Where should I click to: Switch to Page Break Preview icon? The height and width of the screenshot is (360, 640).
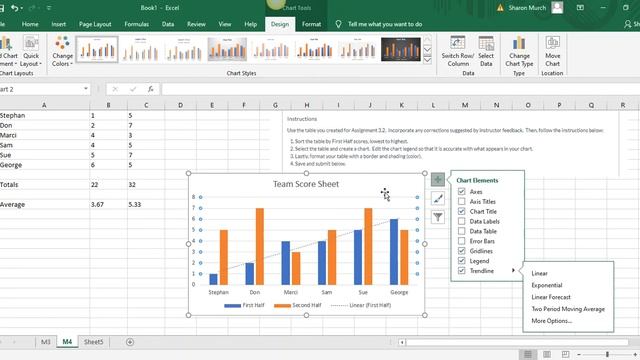(565, 354)
